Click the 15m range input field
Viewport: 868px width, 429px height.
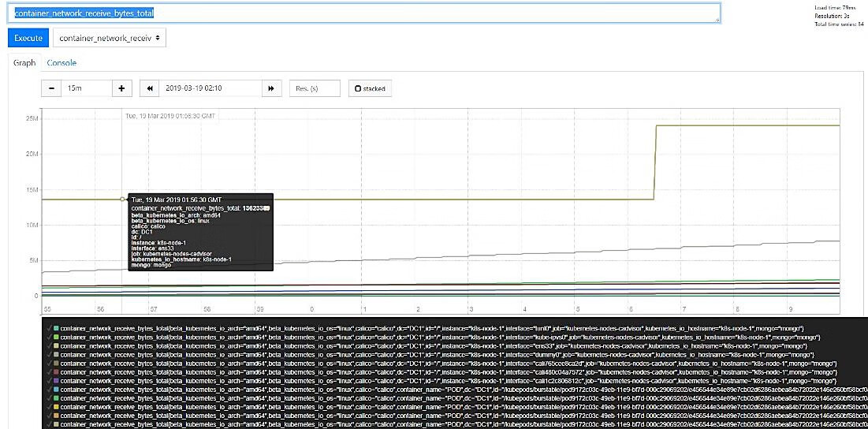[x=85, y=88]
